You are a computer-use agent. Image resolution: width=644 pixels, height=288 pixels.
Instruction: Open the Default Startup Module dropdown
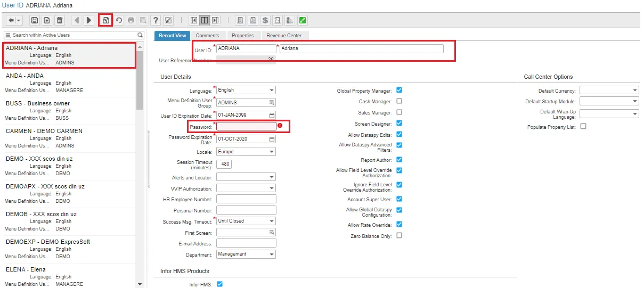[635, 101]
